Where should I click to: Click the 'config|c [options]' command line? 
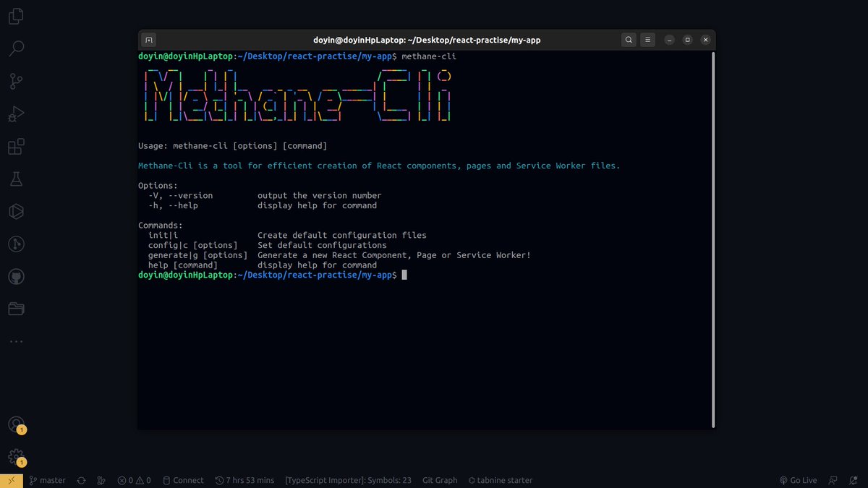pos(267,245)
